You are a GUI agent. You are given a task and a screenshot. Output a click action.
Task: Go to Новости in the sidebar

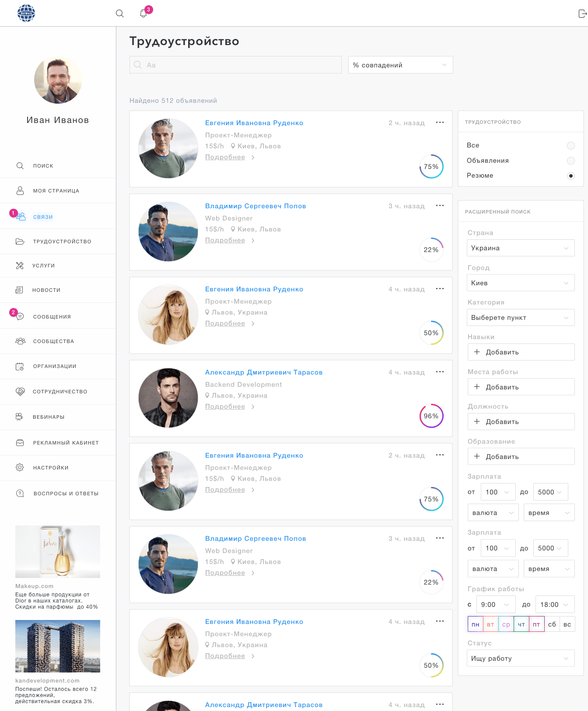[46, 290]
